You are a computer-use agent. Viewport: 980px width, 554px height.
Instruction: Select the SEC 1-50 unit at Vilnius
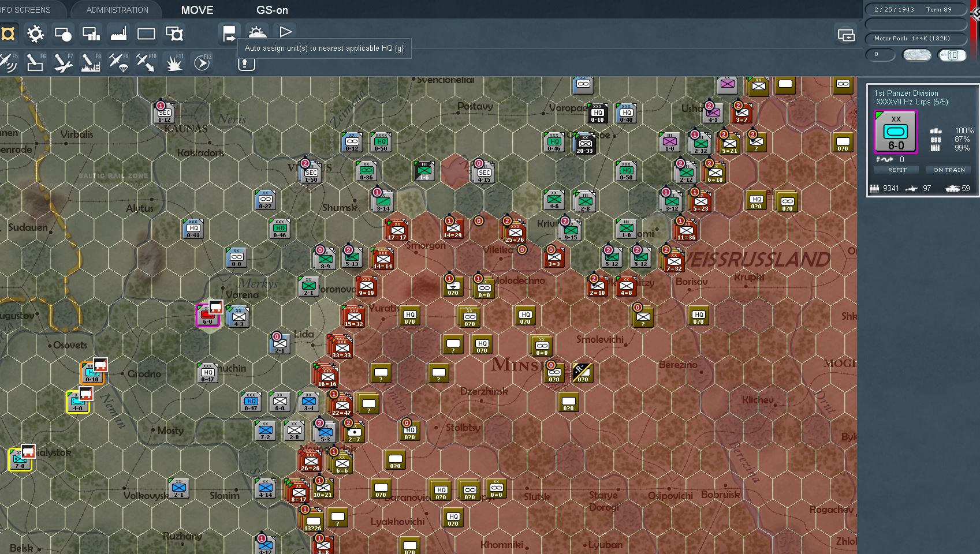[311, 171]
